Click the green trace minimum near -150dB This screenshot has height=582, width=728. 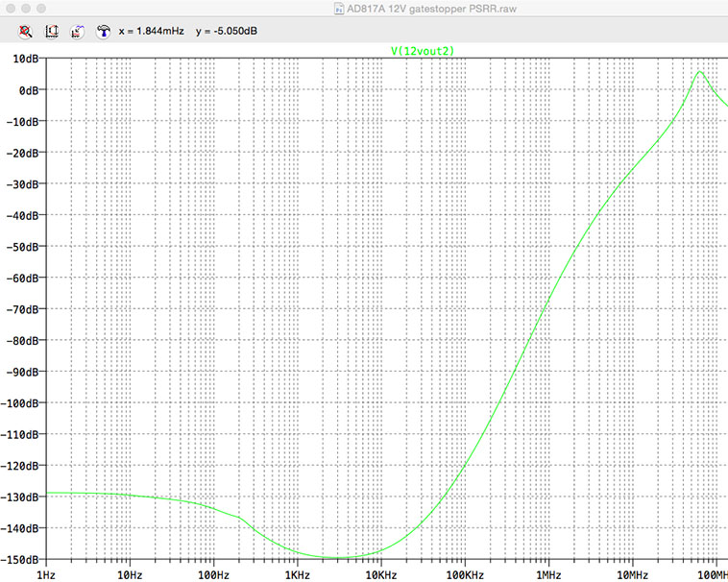coord(335,557)
